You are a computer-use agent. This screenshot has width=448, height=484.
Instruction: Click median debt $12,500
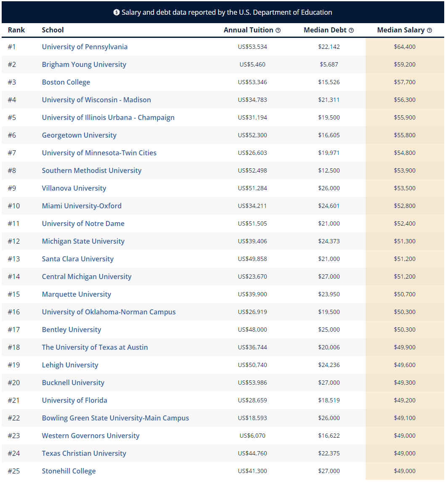[329, 170]
